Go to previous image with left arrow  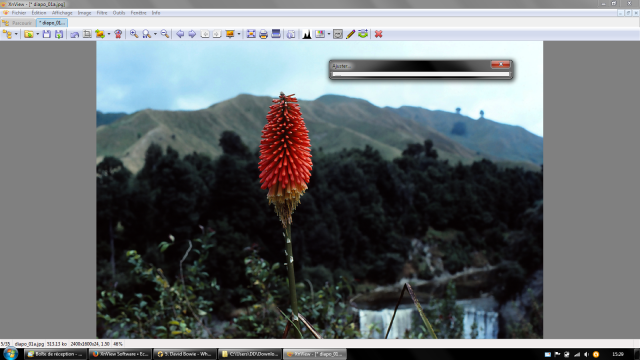pos(180,34)
